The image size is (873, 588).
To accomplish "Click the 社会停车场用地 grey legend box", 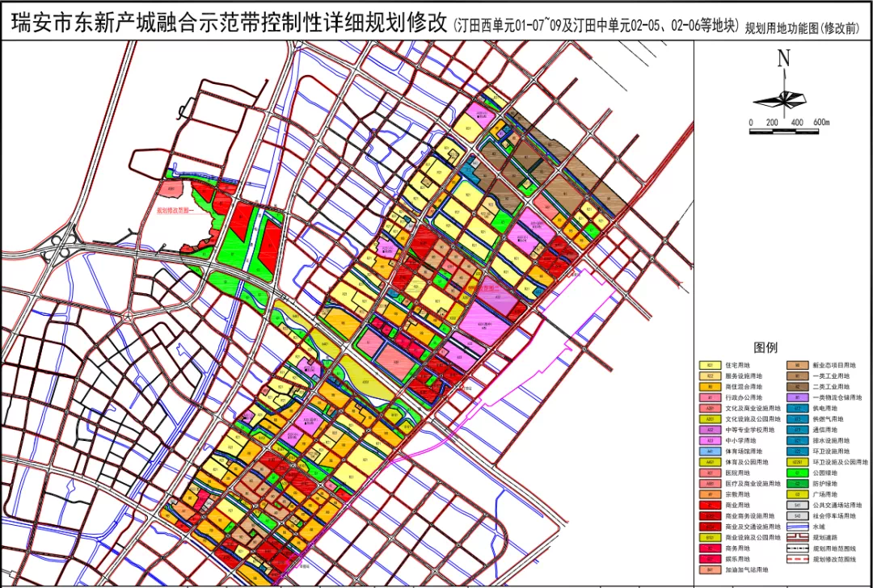I will 797,514.
